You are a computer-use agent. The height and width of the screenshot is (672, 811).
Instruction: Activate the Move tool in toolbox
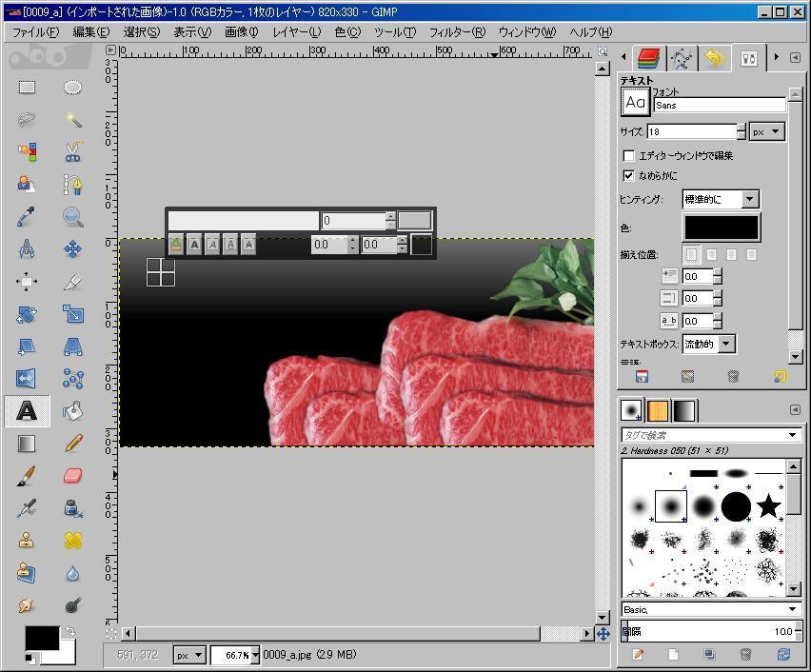[73, 249]
